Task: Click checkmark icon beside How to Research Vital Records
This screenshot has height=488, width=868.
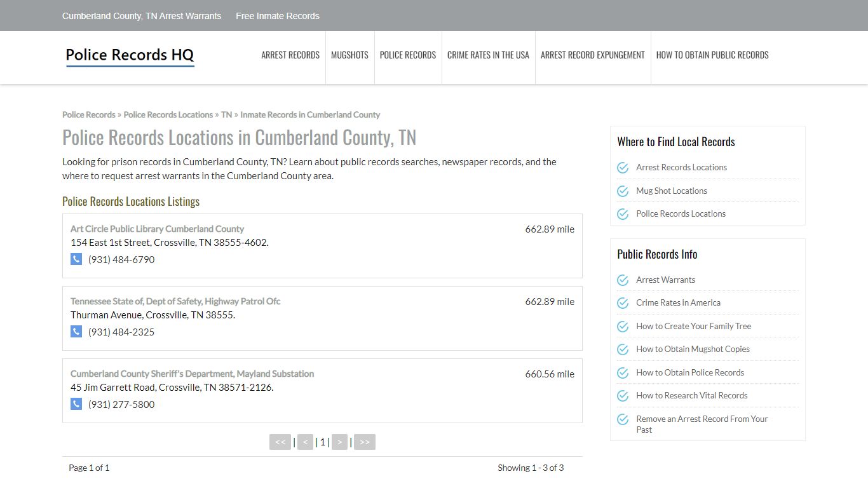Action: tap(623, 396)
